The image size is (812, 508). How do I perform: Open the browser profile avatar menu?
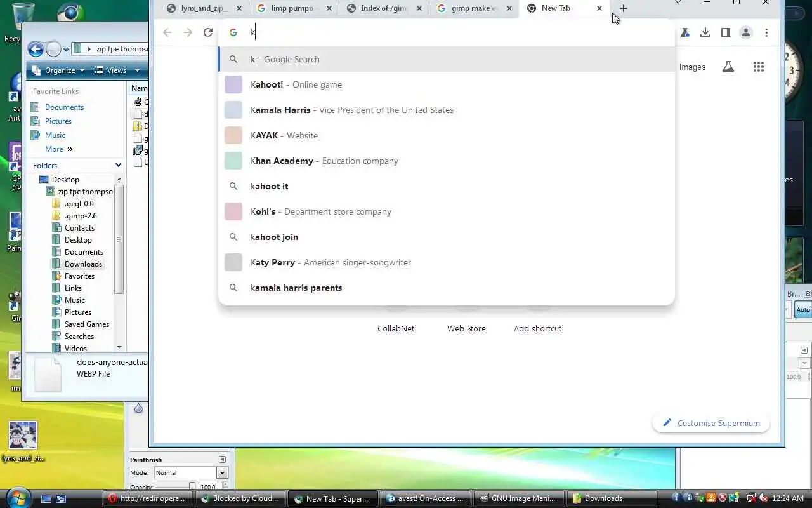point(746,32)
